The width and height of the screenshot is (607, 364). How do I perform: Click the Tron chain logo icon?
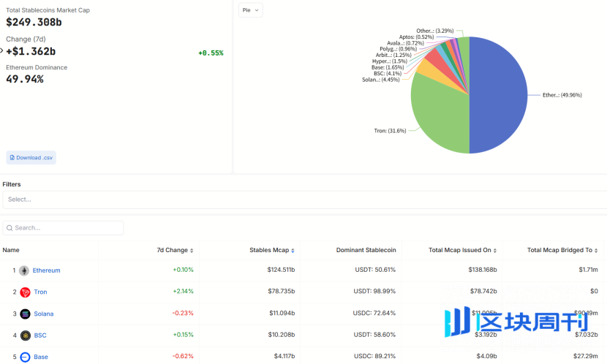coord(25,292)
